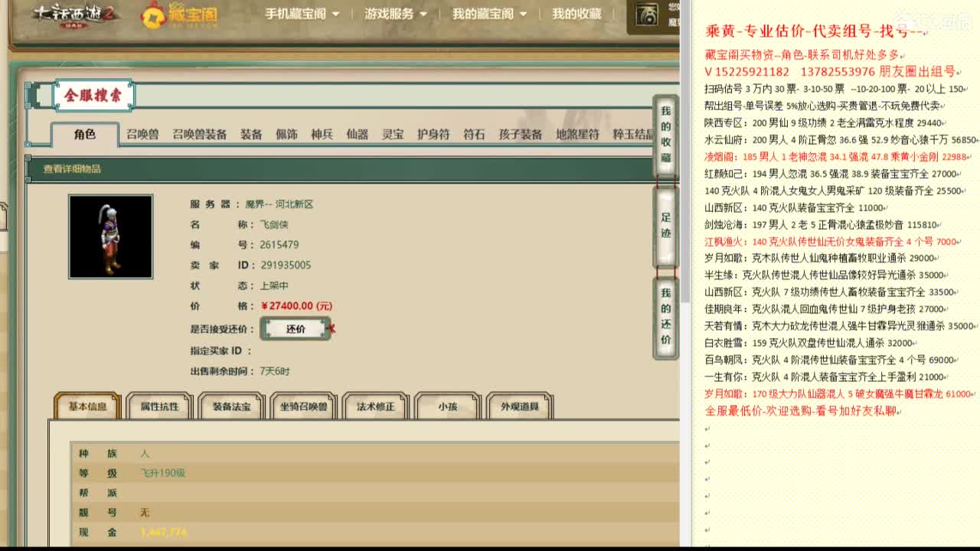Click the item number 2615479
This screenshot has height=551, width=980.
coord(279,245)
